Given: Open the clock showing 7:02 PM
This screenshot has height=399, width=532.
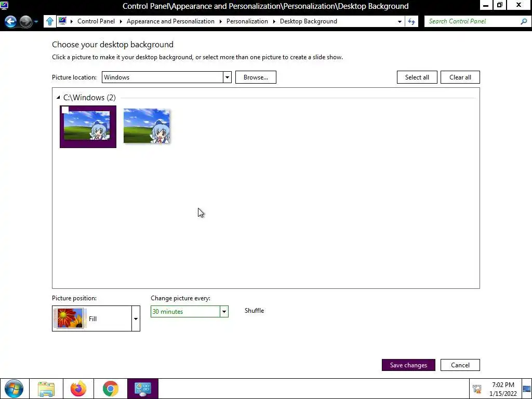Looking at the screenshot, I should (x=503, y=389).
